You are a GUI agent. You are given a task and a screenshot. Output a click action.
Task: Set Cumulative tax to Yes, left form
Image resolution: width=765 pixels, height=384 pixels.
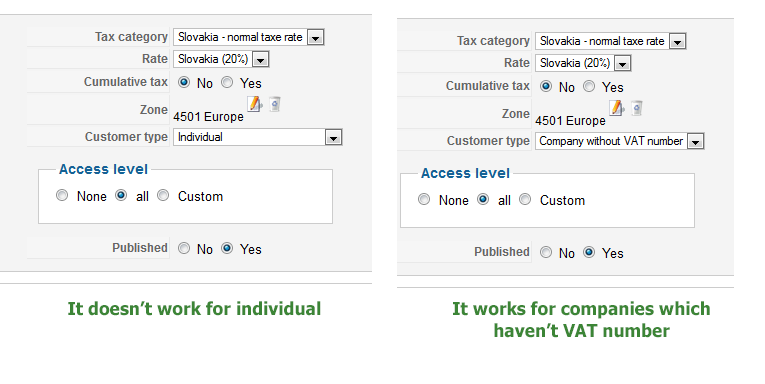coord(227,82)
